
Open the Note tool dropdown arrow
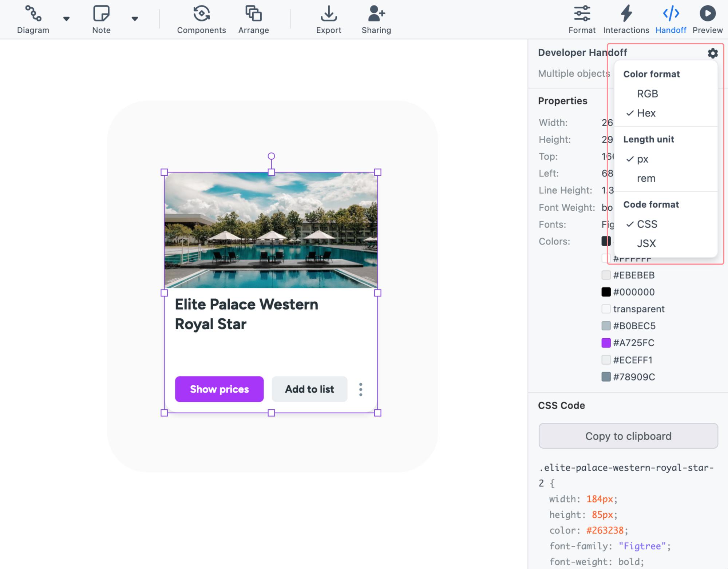(135, 19)
